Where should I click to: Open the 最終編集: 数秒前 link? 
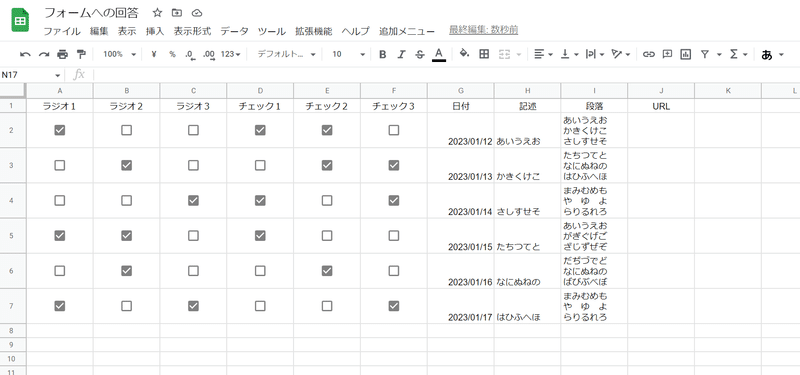pyautogui.click(x=484, y=30)
